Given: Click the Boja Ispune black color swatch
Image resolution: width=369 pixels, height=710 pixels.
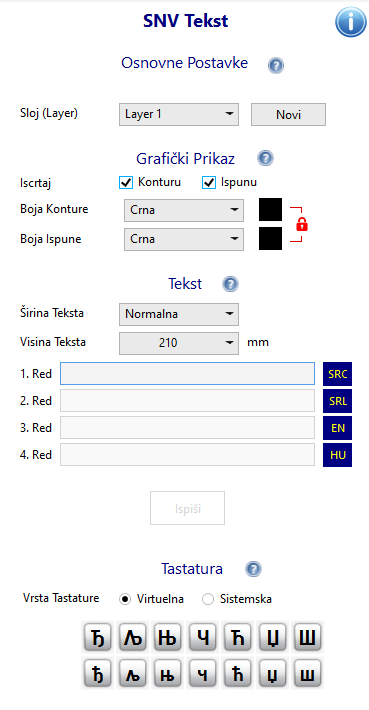Looking at the screenshot, I should click(x=270, y=239).
